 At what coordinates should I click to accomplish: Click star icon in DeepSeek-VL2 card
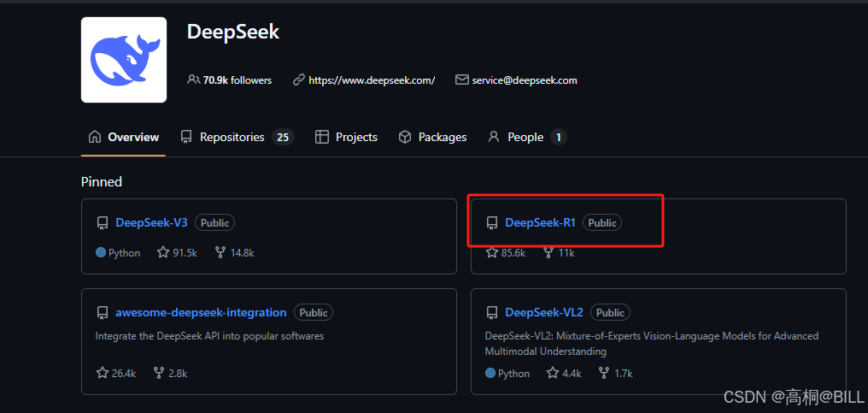(x=553, y=373)
